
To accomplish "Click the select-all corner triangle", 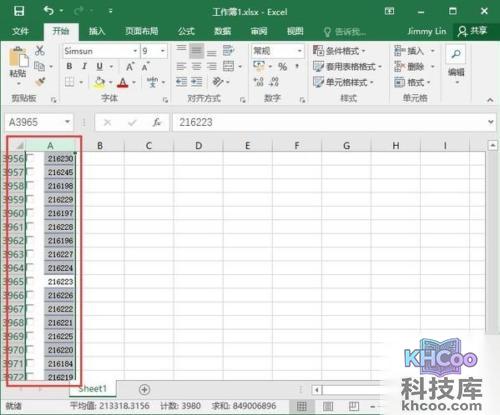I will (19, 146).
